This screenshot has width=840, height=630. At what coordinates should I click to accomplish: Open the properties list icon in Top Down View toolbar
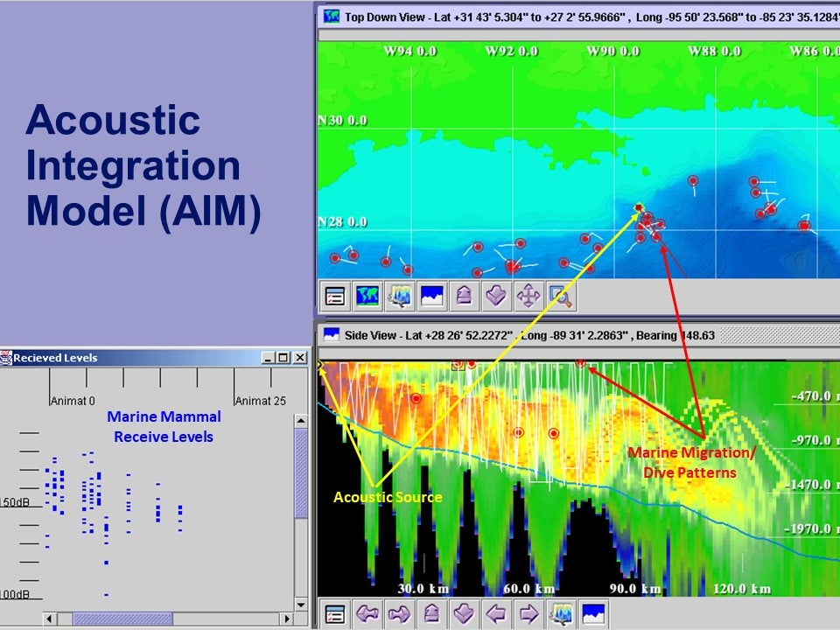click(x=334, y=297)
